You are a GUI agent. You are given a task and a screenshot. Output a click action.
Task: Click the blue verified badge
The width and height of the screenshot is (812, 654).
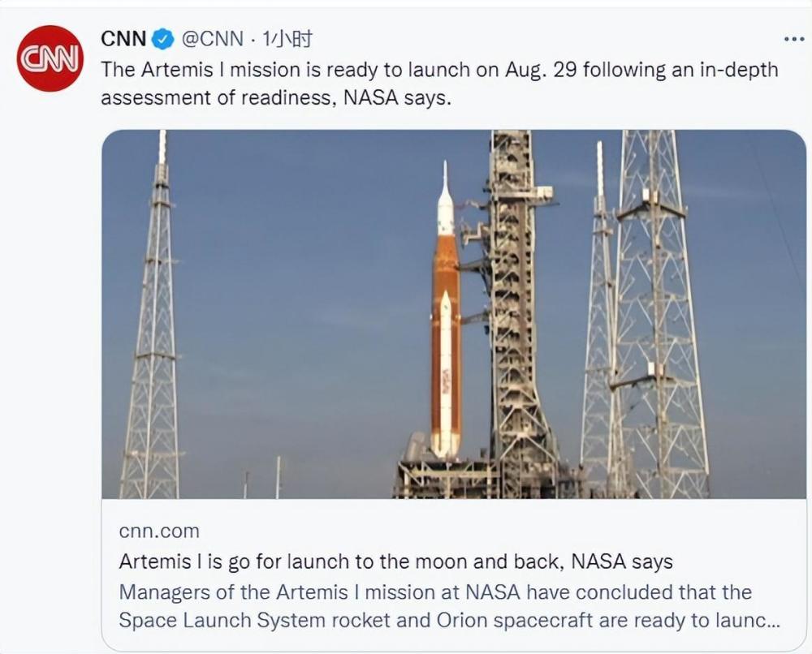[x=163, y=38]
